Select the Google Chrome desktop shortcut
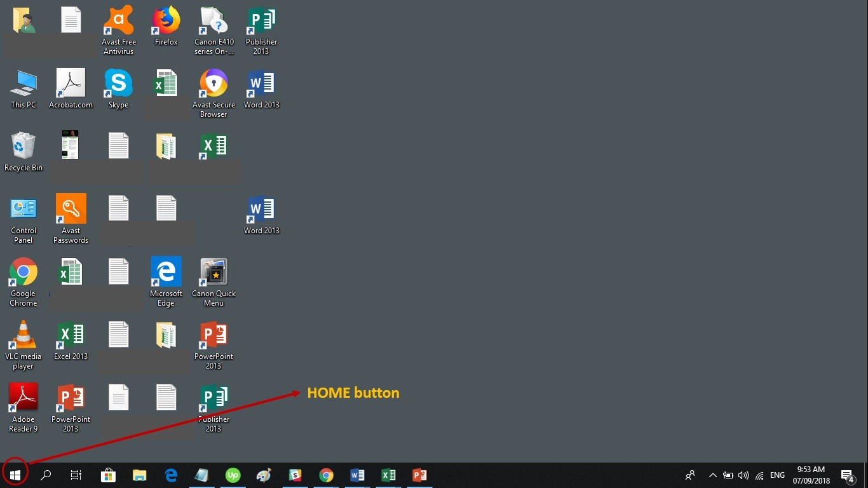868x488 pixels. pos(24,282)
